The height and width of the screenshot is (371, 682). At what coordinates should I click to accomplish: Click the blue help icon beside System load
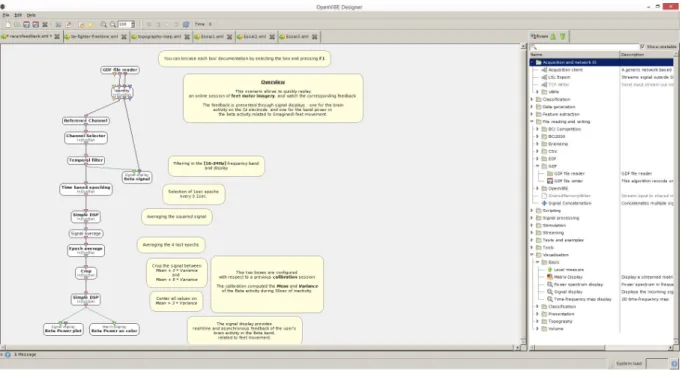click(674, 364)
